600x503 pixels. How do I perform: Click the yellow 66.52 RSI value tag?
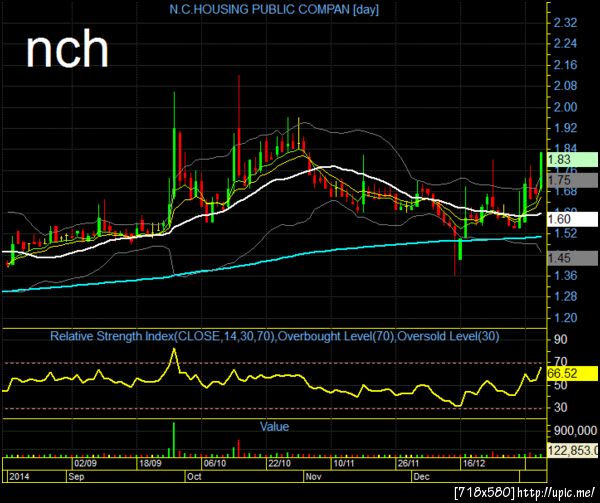[572, 373]
